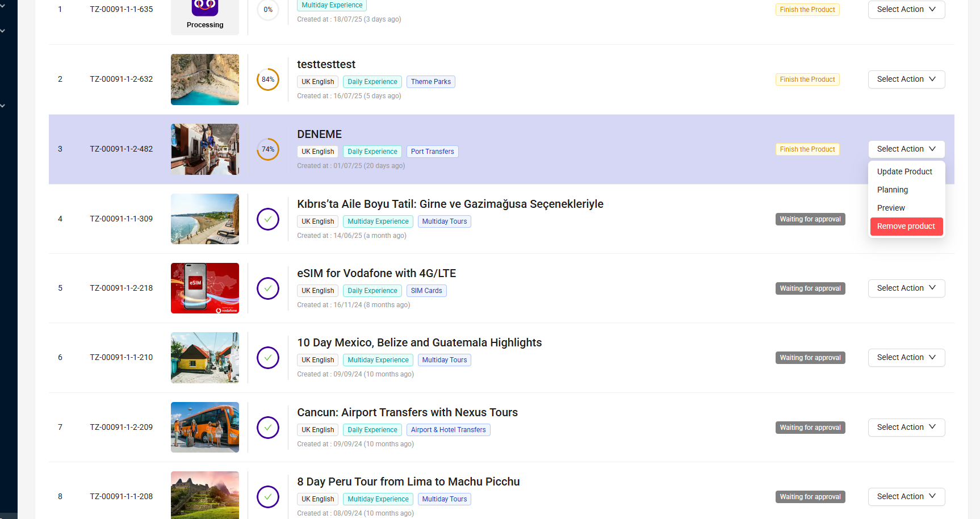Click the checkmark icon for Cancun Airport Transfers
This screenshot has height=519, width=980.
(268, 428)
